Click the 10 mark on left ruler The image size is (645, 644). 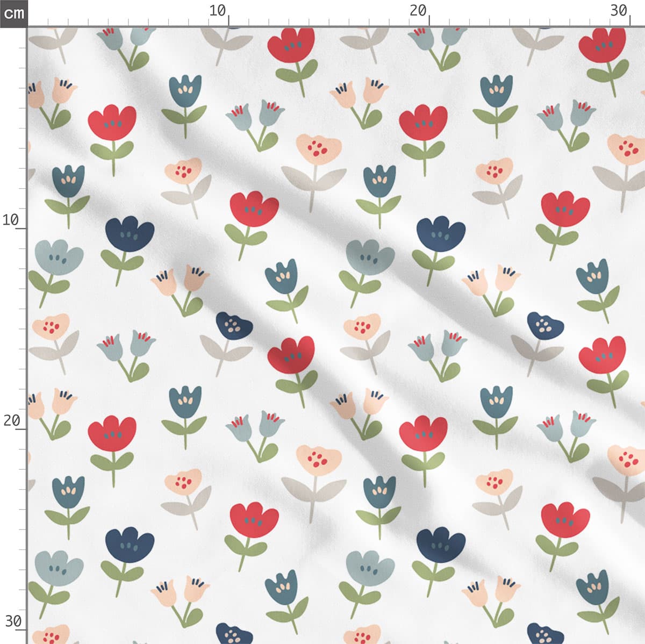(11, 220)
